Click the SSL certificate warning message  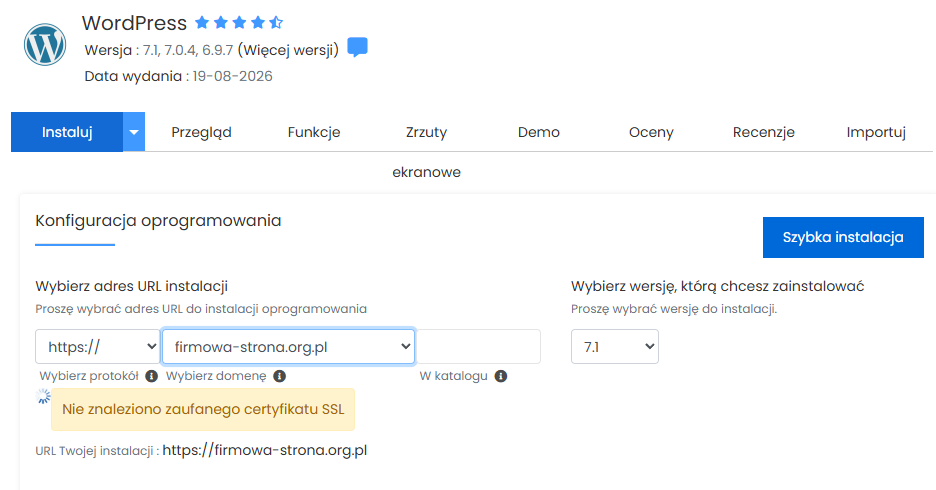[x=203, y=409]
